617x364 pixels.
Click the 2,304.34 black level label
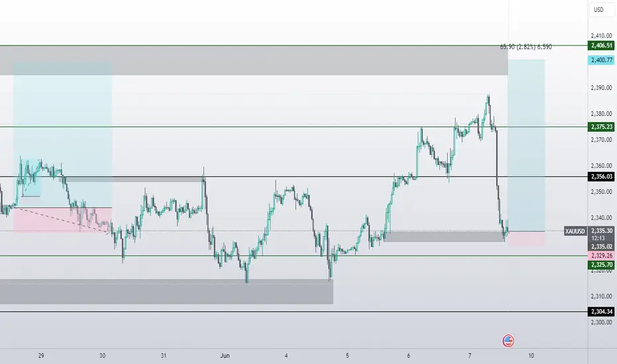click(601, 312)
